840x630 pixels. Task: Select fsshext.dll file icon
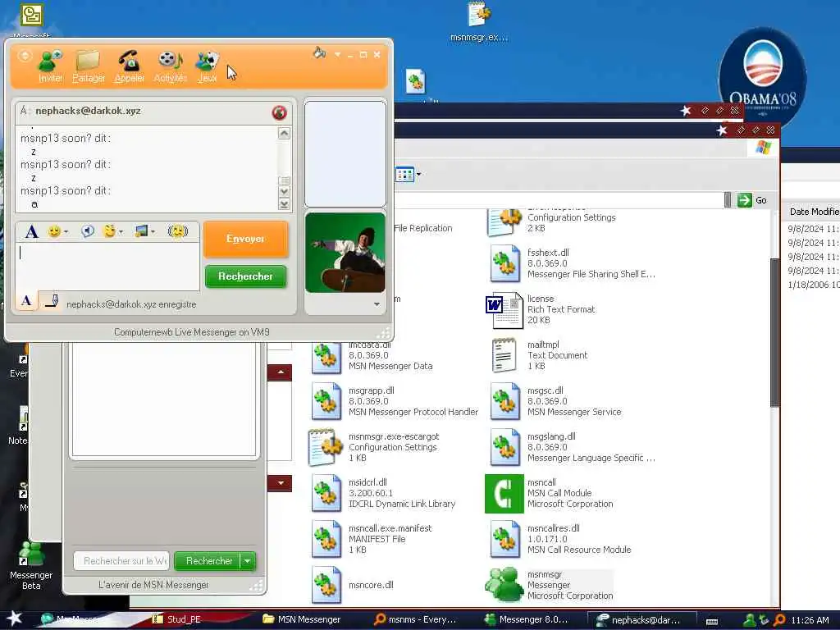point(504,263)
